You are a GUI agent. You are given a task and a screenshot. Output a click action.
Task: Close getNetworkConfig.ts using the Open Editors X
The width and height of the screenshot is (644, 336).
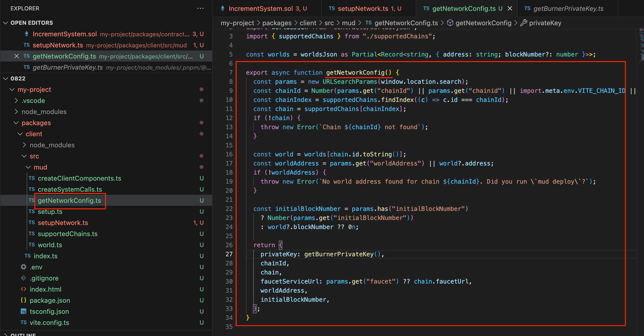coord(17,56)
